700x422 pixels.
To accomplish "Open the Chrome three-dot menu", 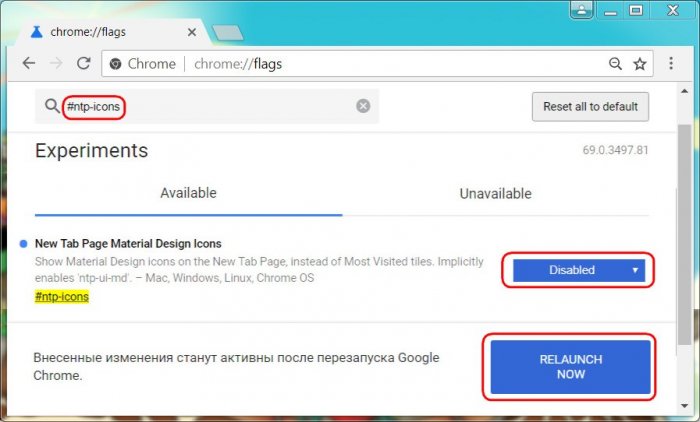I will pyautogui.click(x=671, y=63).
